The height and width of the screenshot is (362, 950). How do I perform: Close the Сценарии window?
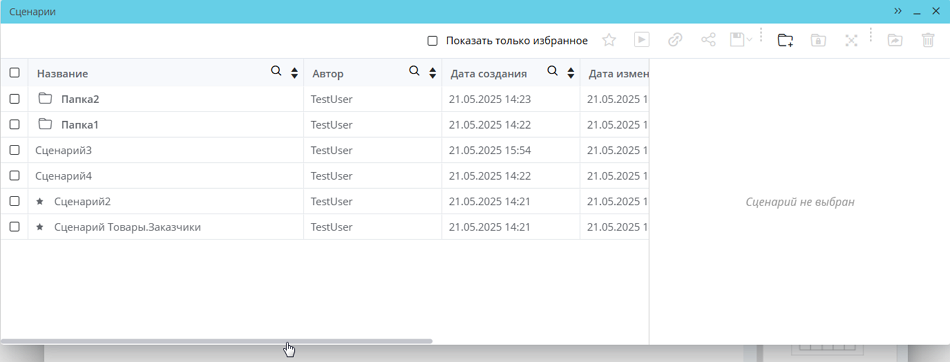pyautogui.click(x=935, y=11)
